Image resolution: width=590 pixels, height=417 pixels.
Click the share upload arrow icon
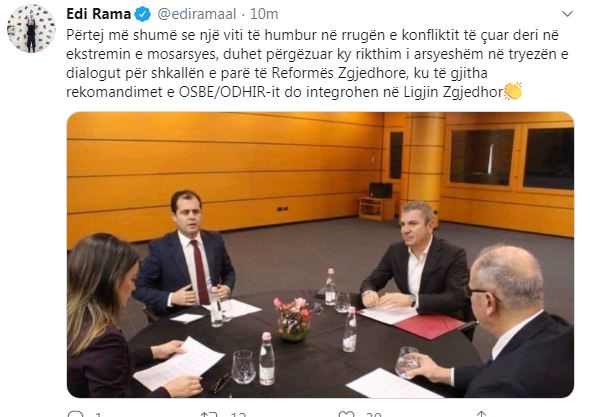click(482, 414)
